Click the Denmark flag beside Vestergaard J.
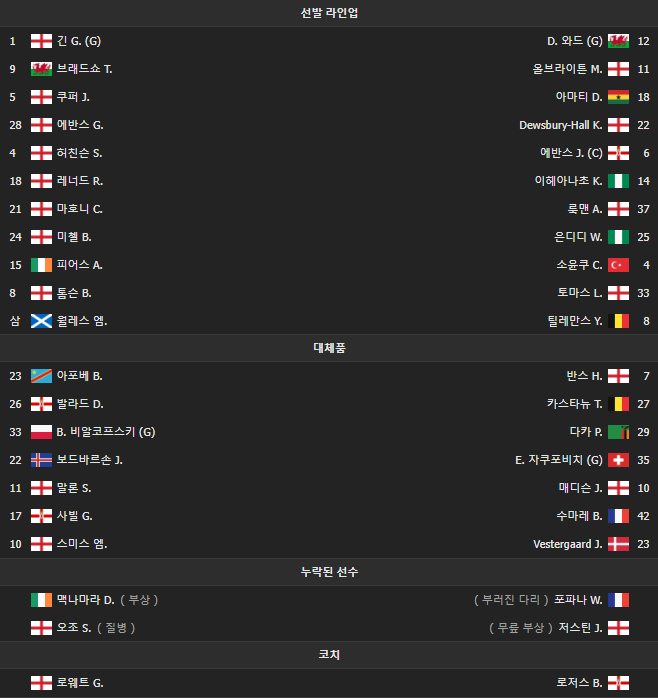This screenshot has height=698, width=658. coord(618,544)
